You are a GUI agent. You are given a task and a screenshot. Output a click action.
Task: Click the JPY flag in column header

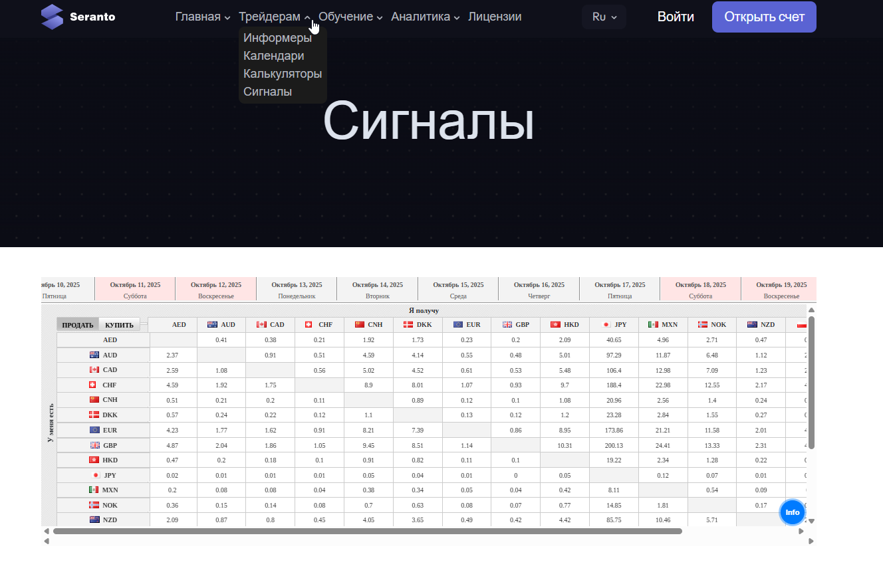coord(606,325)
